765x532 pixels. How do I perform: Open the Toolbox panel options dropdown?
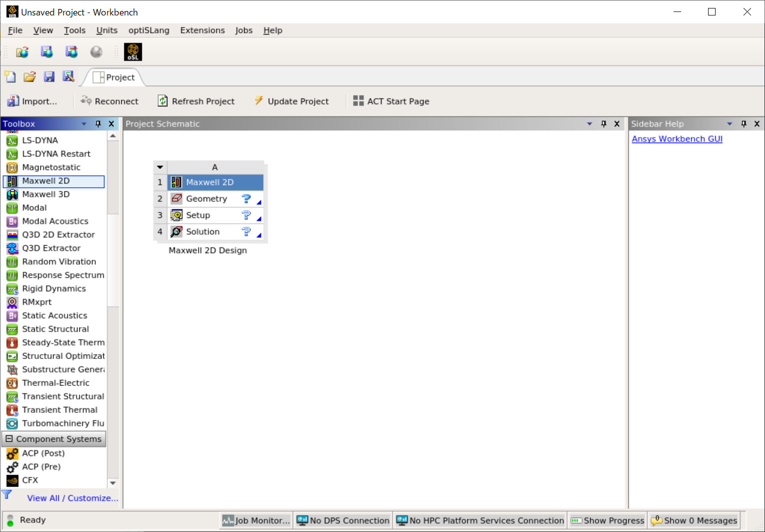pos(83,123)
